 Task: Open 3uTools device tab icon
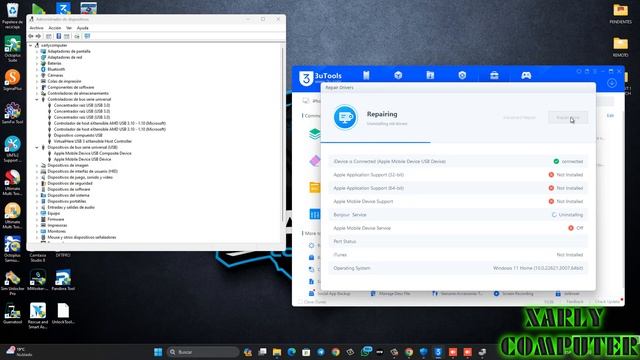(x=366, y=75)
